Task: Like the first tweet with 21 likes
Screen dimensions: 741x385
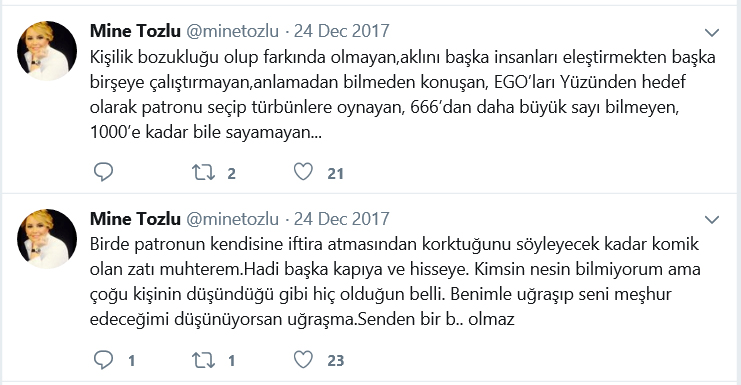Action: tap(303, 172)
